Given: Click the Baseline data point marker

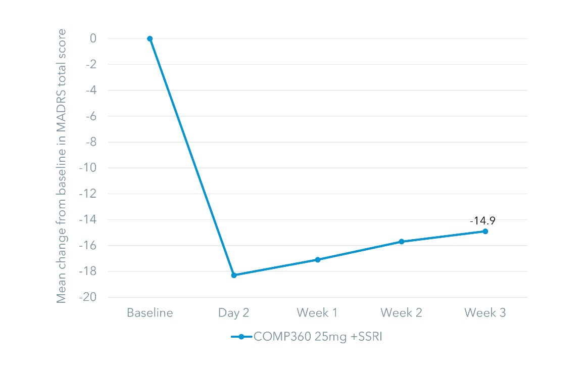Looking at the screenshot, I should pos(150,38).
